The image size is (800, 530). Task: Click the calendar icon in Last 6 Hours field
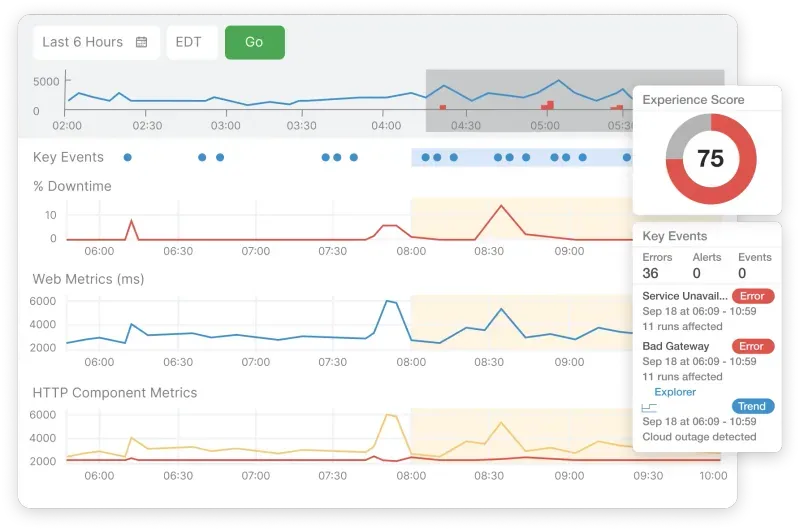coord(141,42)
